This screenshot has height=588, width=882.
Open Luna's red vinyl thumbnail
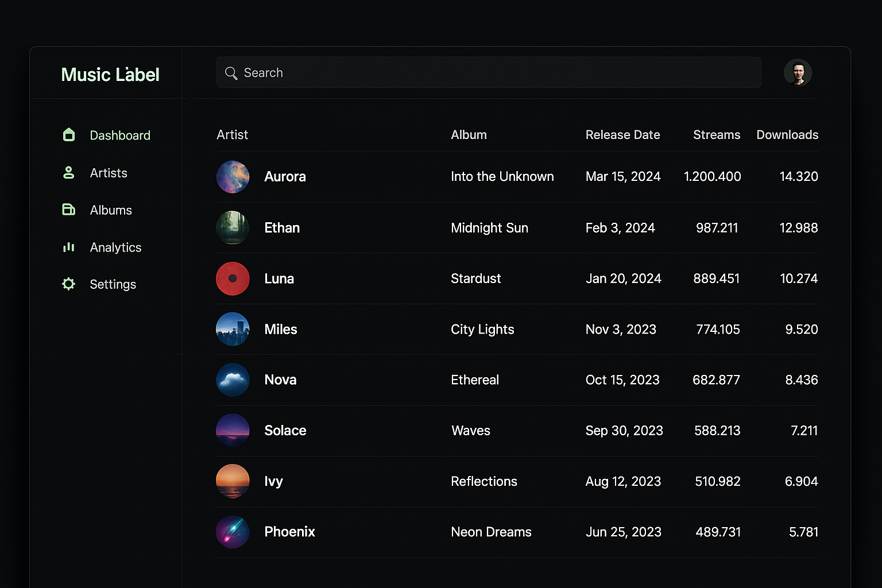pyautogui.click(x=233, y=278)
